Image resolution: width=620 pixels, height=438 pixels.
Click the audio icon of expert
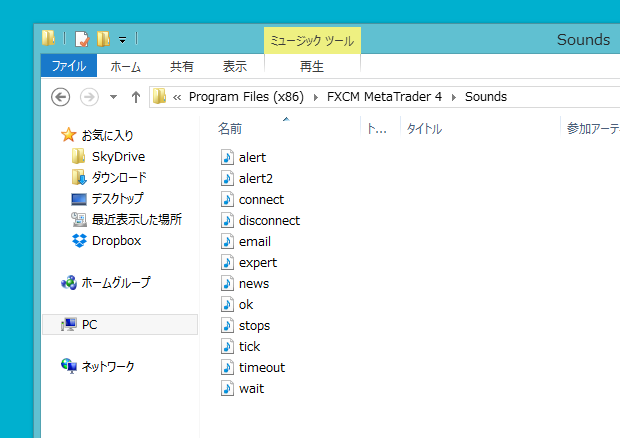pyautogui.click(x=227, y=262)
